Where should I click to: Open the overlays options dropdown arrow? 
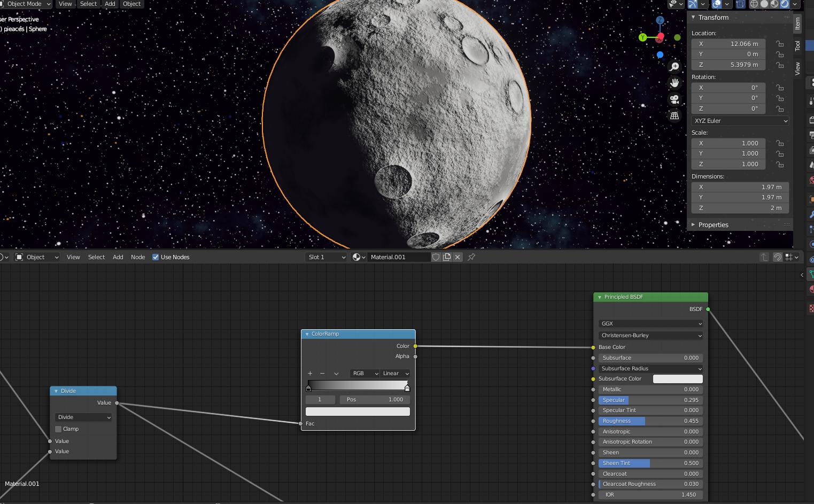click(727, 4)
